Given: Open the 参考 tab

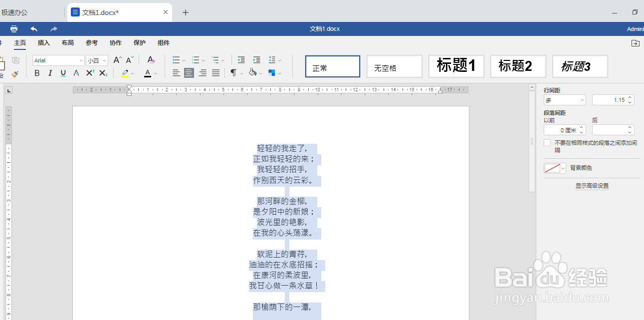Looking at the screenshot, I should [92, 43].
